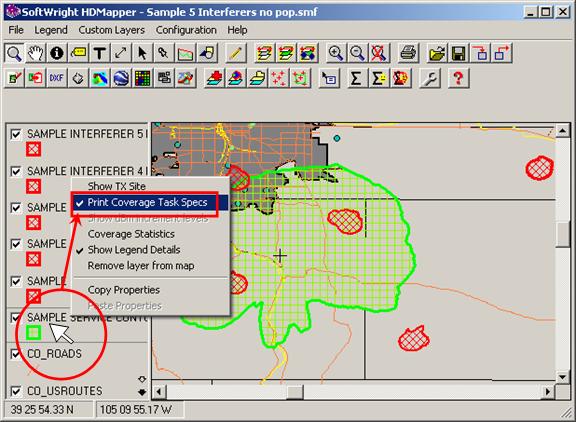Toggle Show Legend Details menu entry

151,250
